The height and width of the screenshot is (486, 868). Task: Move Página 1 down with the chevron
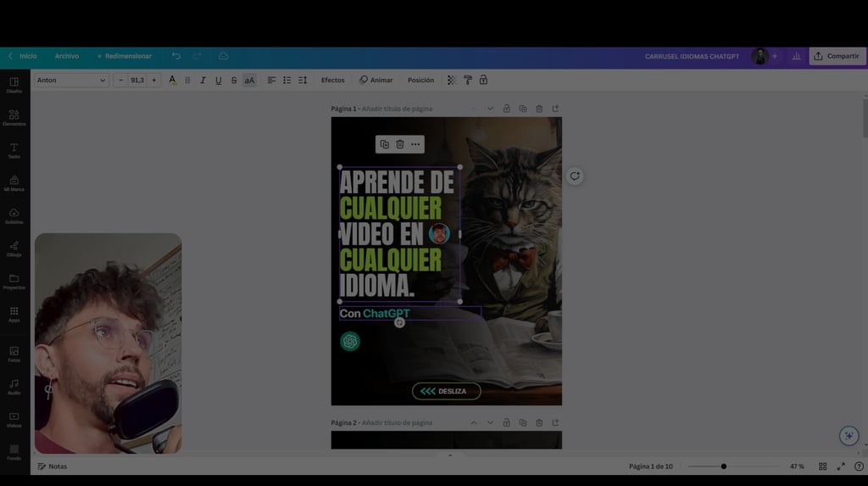(490, 109)
